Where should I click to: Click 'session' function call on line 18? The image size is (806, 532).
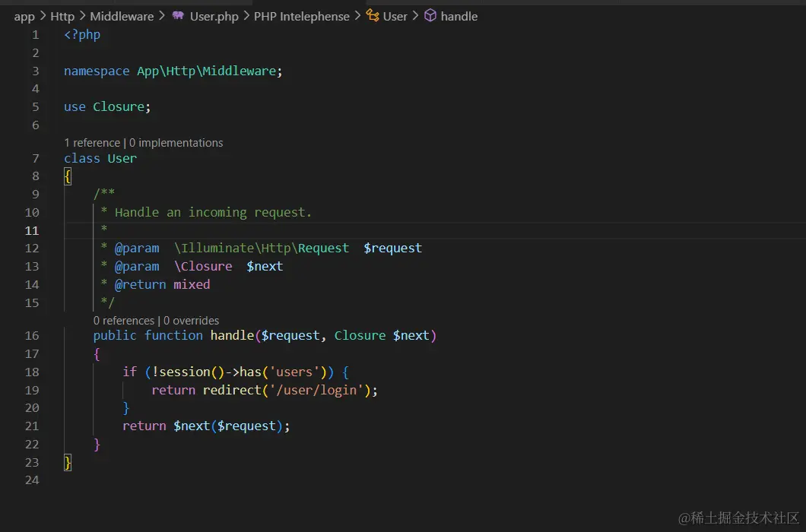coord(185,372)
